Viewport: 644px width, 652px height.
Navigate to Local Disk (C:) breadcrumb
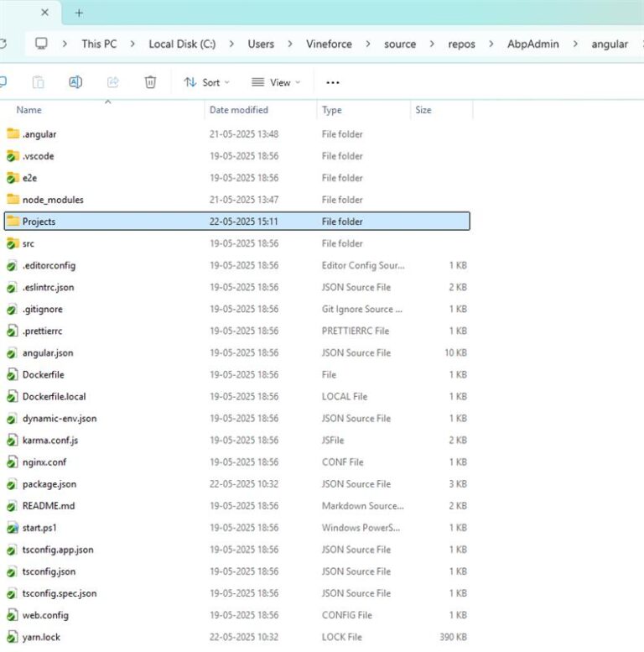click(182, 44)
